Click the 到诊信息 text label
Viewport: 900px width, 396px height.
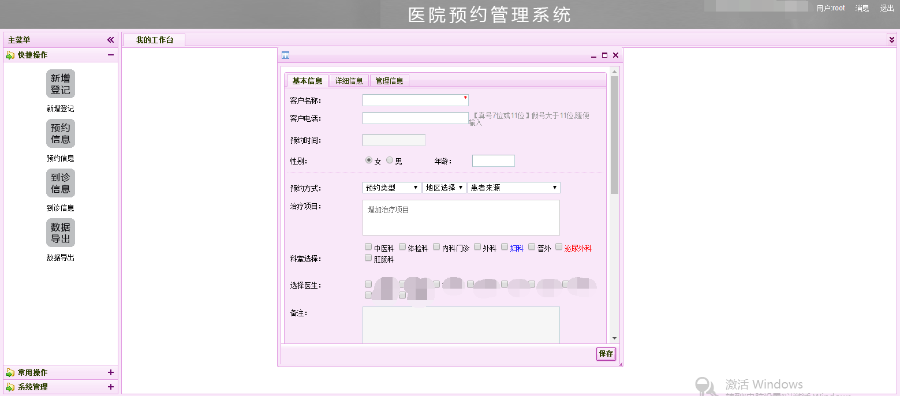60,208
